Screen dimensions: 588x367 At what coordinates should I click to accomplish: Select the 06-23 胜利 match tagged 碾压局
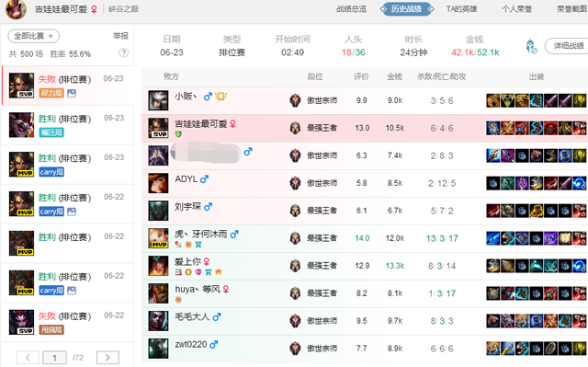67,125
